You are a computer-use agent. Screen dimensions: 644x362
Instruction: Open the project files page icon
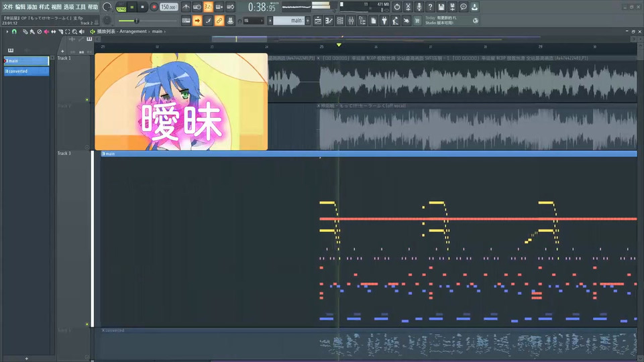pyautogui.click(x=374, y=21)
